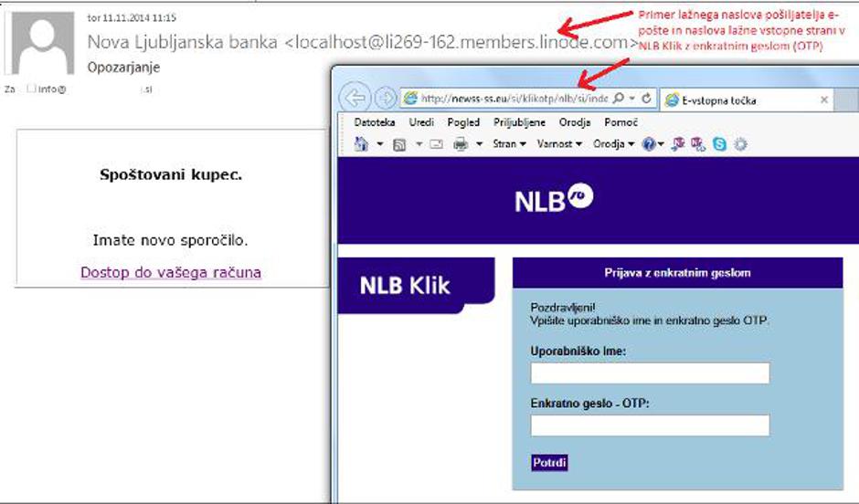
Task: Expand the Print options dropdown arrow
Action: [480, 144]
